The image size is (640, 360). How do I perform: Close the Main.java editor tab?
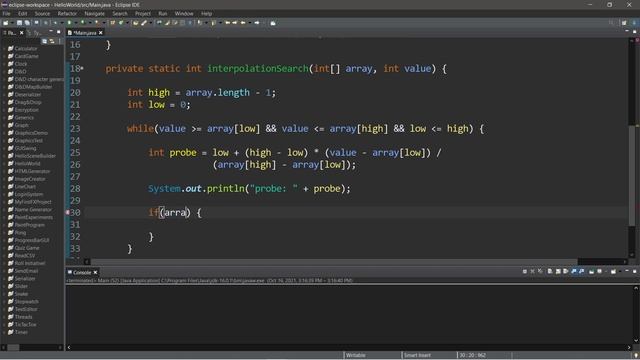[100, 32]
